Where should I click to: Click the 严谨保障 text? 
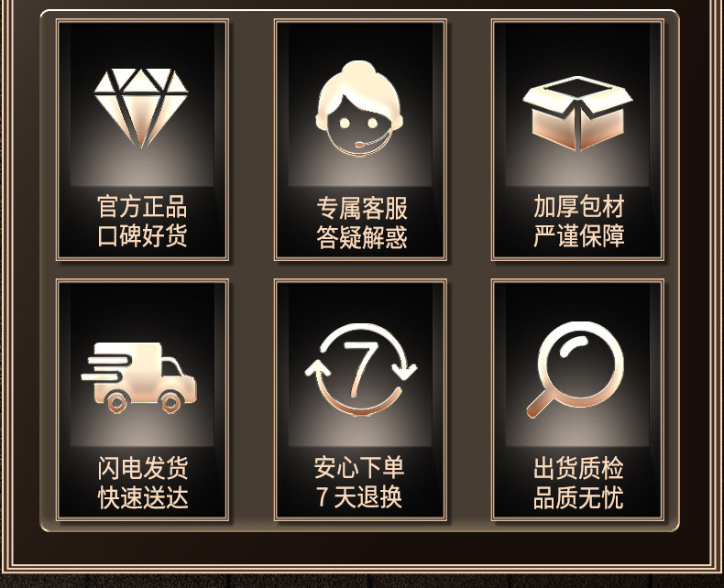579,236
